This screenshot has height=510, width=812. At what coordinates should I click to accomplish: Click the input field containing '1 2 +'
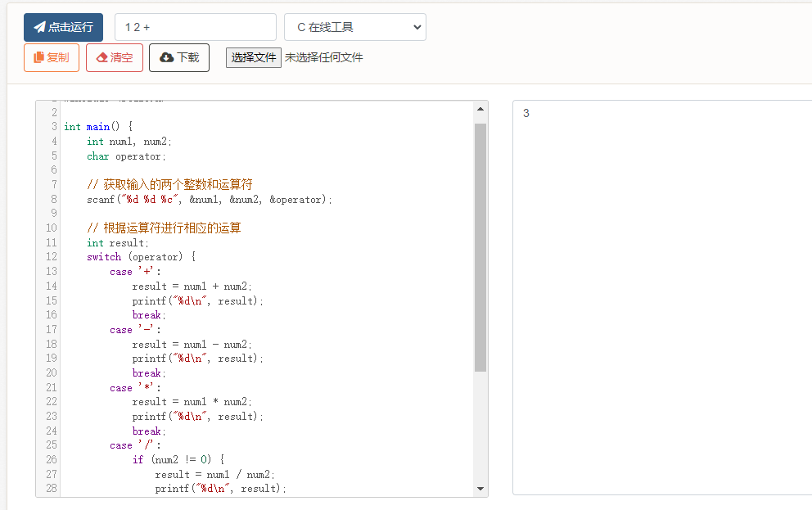tap(196, 27)
